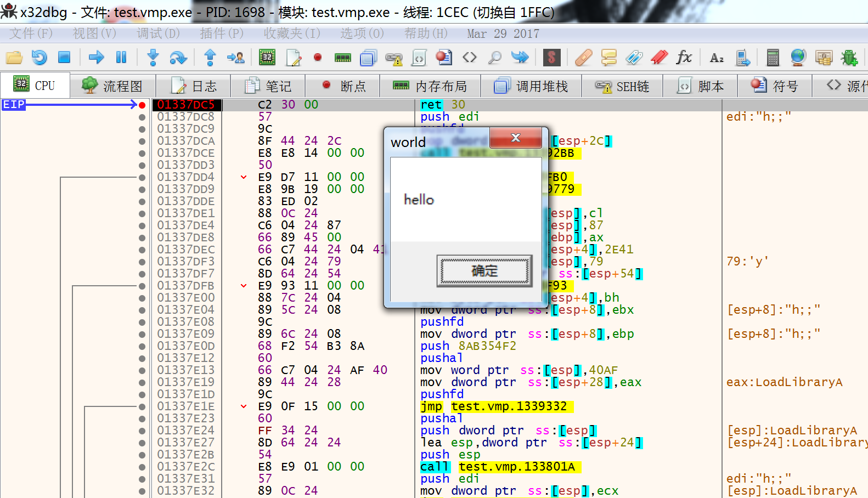
Task: Open bookmarks toolbar red bookmark icon
Action: tap(660, 57)
